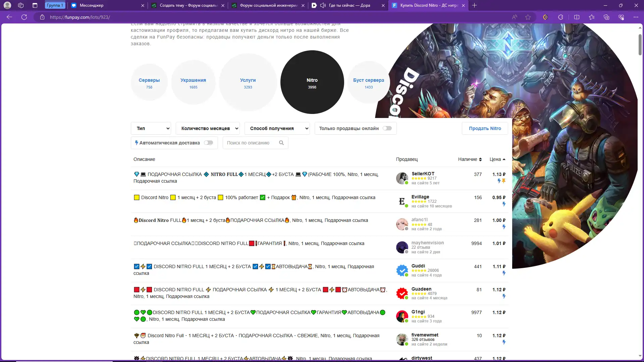644x362 pixels.
Task: Open the browser essentials heart icon
Action: (x=621, y=17)
